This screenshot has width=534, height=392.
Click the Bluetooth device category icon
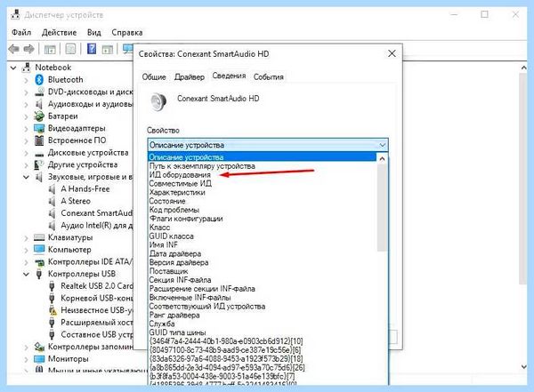coord(39,80)
